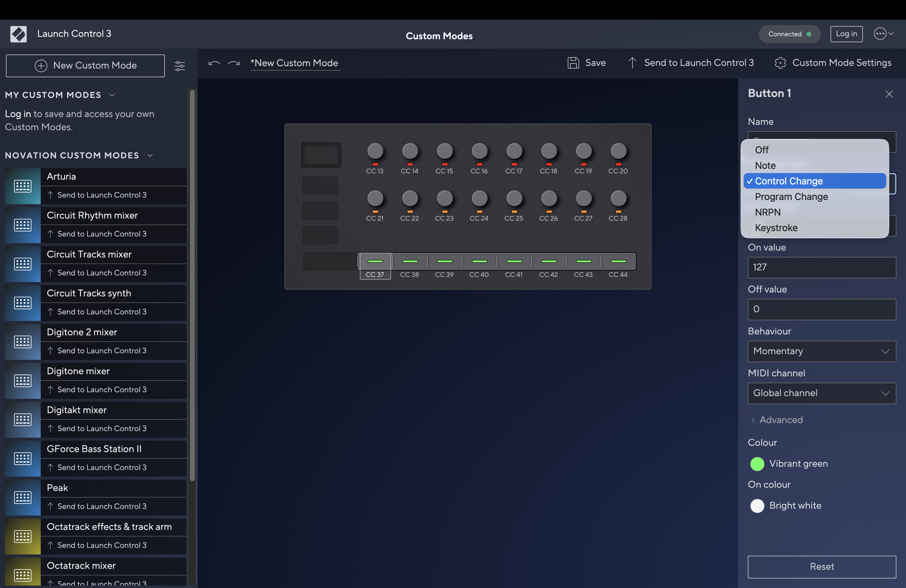Viewport: 906px width, 588px height.
Task: Send mode to Launch Control 3 from toolbar
Action: 691,63
